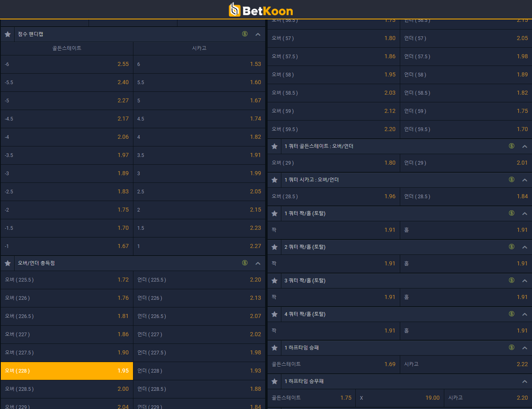Star the 오버/언더 총득점 market
Viewport: 532px width, 409px height.
pos(8,263)
